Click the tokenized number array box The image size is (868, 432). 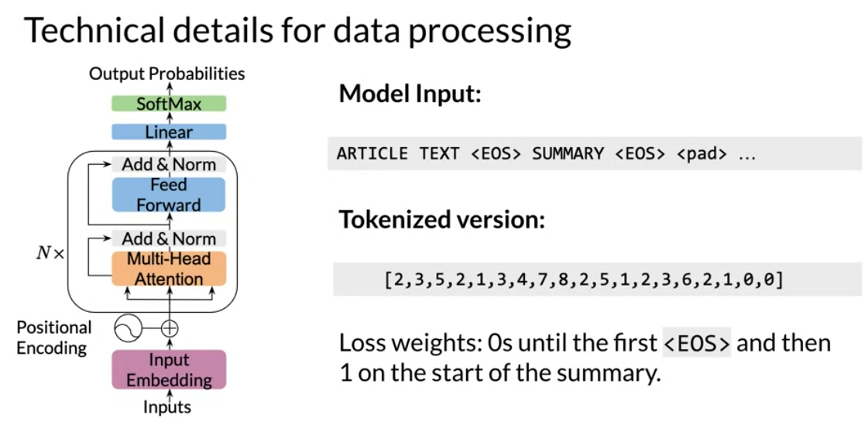[x=597, y=279]
